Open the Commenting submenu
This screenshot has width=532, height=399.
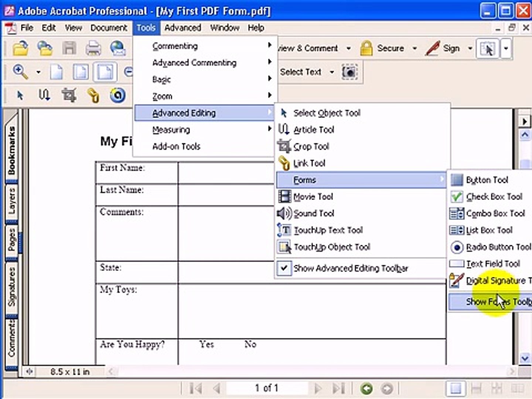tap(205, 46)
